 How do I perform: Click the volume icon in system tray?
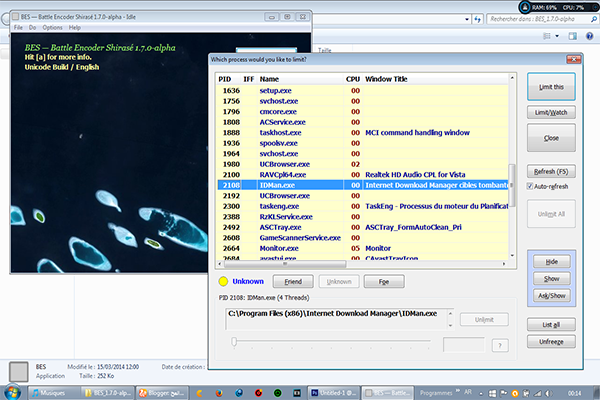[548, 393]
